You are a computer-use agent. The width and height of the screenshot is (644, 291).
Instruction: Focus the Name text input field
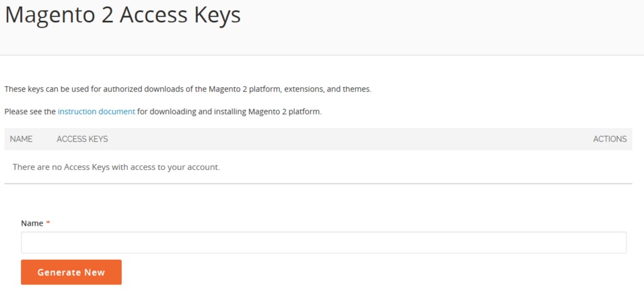324,243
